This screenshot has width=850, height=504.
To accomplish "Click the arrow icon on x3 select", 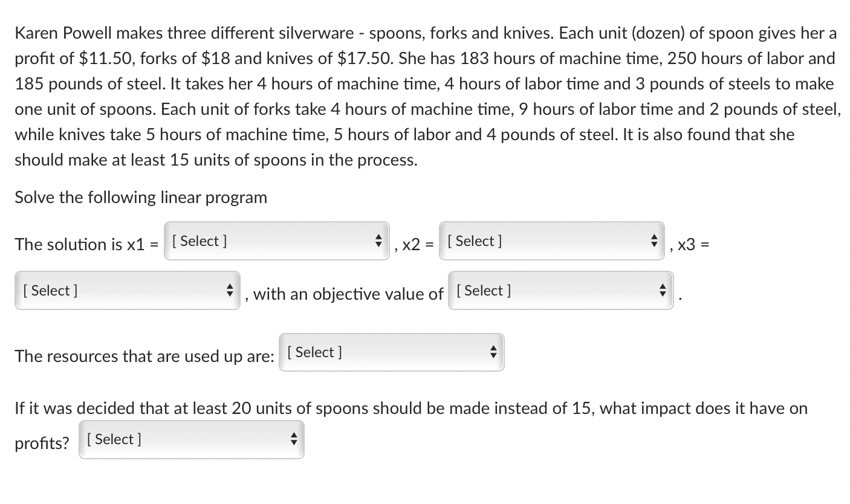I will coord(230,291).
